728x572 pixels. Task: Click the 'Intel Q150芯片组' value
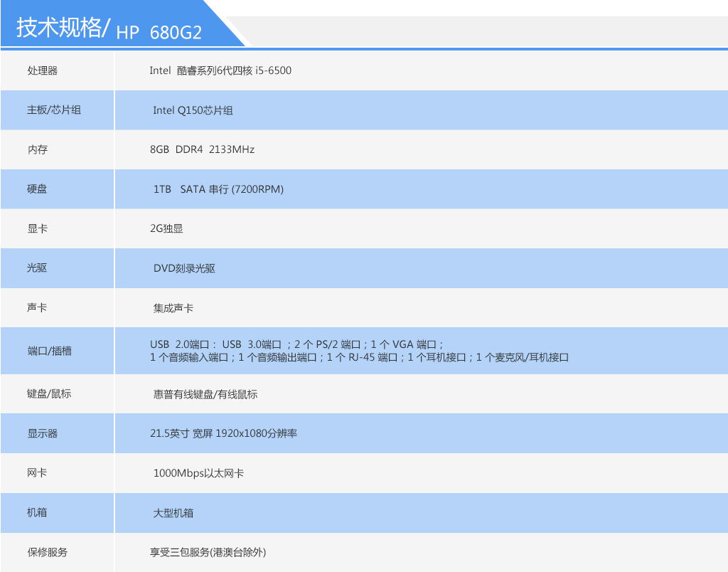193,110
